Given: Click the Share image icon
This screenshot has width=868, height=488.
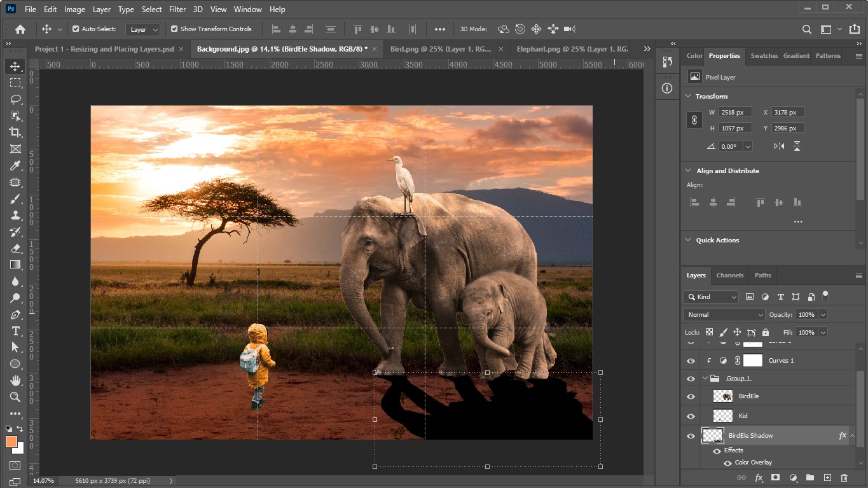Looking at the screenshot, I should pyautogui.click(x=854, y=29).
